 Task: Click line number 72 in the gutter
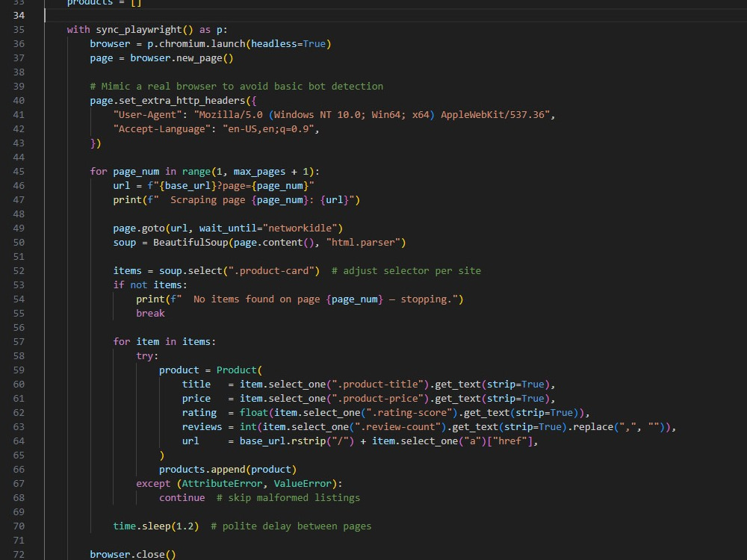(19, 555)
